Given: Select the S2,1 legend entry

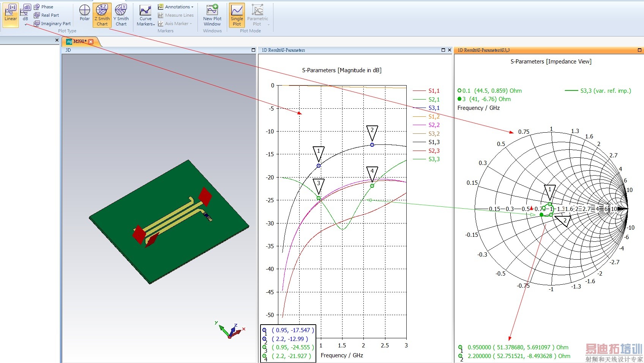Looking at the screenshot, I should click(426, 100).
